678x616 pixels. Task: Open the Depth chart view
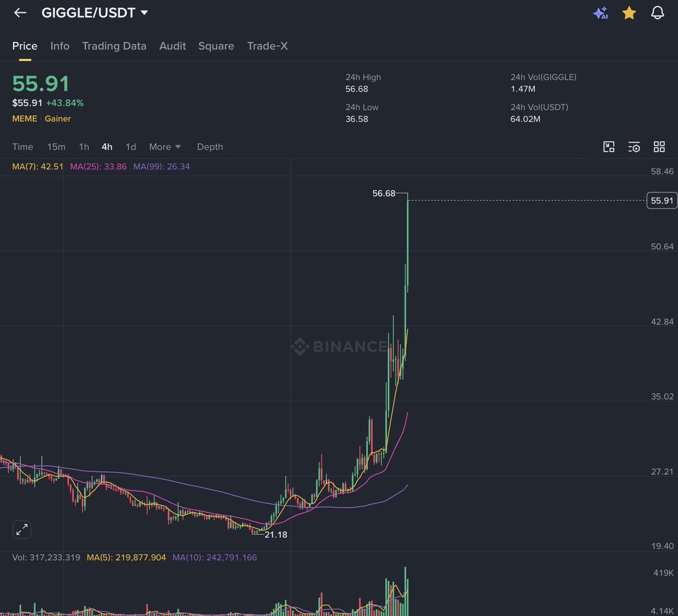point(210,147)
